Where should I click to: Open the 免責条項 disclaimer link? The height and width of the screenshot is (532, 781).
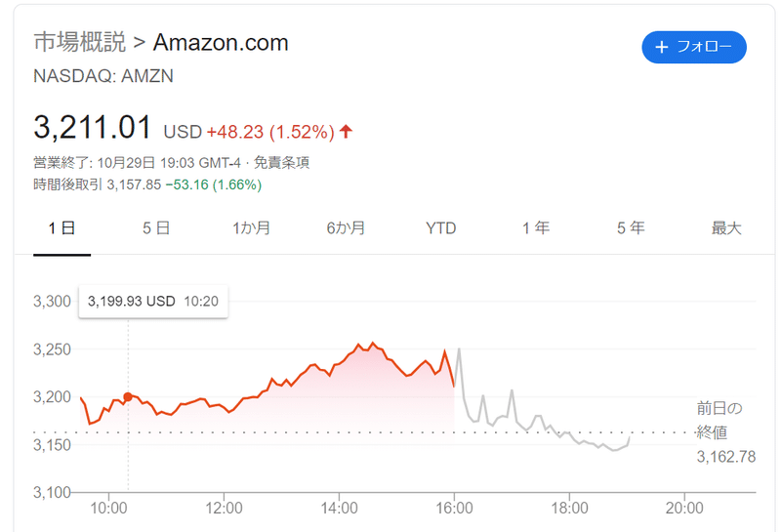click(x=282, y=163)
